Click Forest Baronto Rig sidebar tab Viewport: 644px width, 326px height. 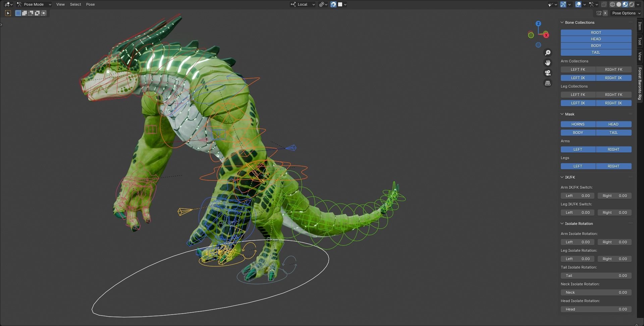click(640, 84)
